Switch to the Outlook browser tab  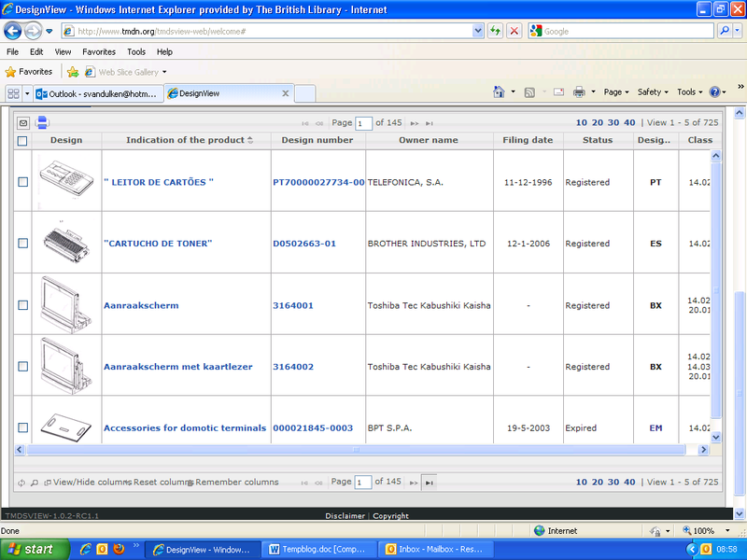[97, 94]
